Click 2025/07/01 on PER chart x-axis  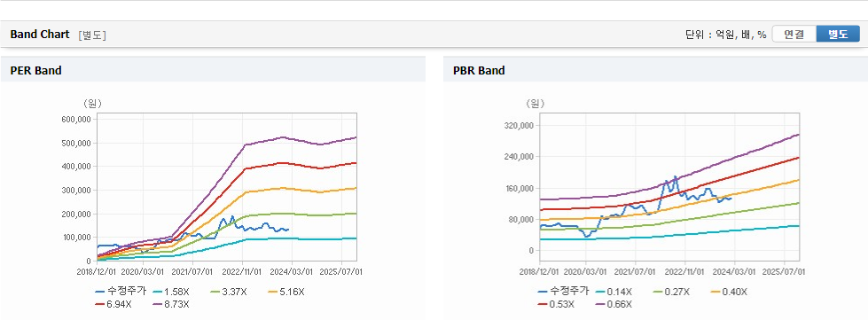(x=342, y=272)
